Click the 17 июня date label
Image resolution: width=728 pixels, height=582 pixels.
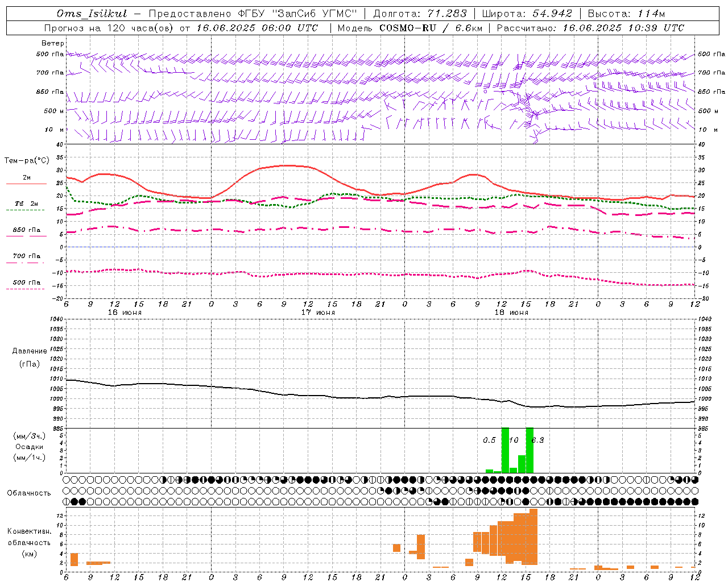318,313
